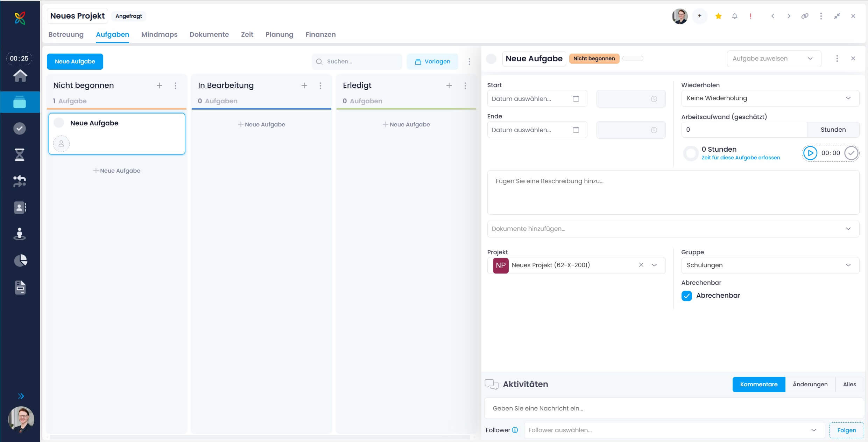Click the project member avatar in header
Image resolution: width=868 pixels, height=442 pixels.
point(680,16)
